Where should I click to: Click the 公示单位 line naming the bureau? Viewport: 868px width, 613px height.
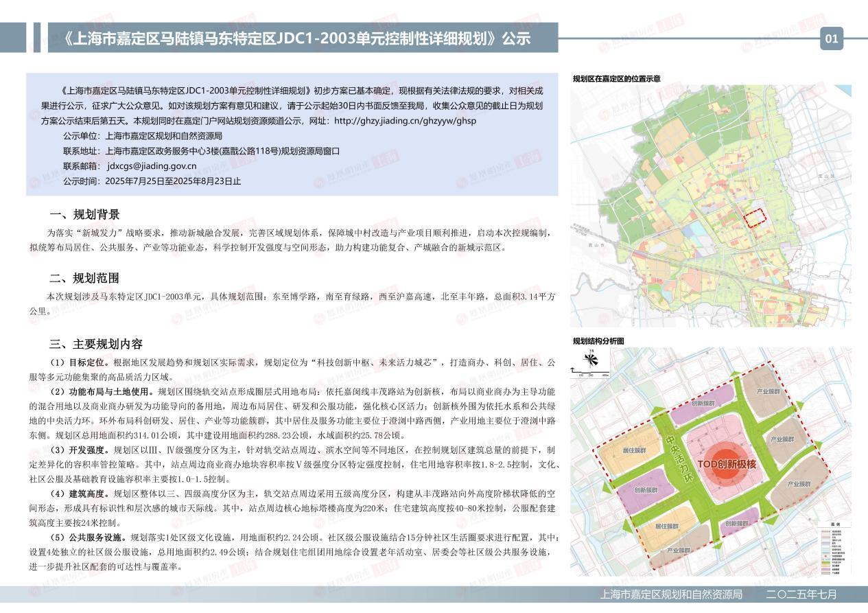coord(142,136)
